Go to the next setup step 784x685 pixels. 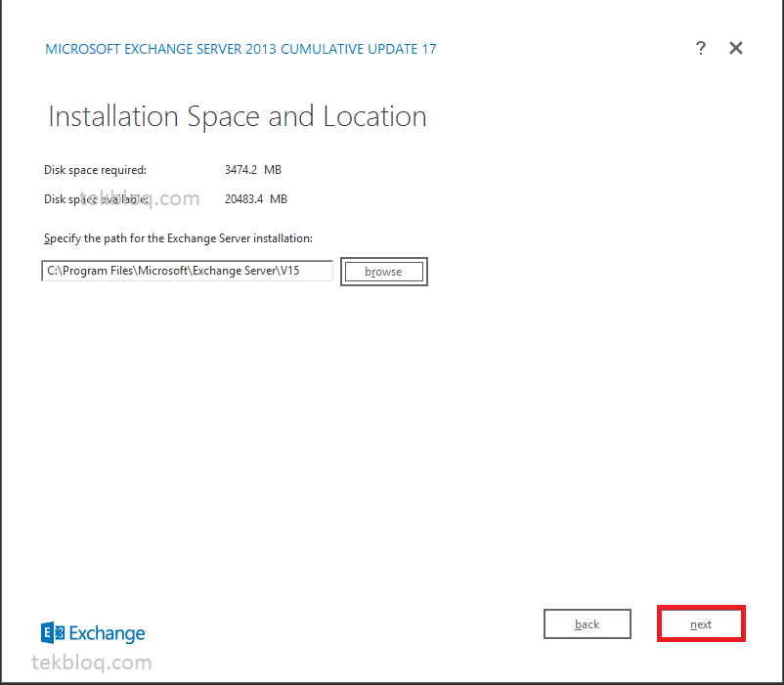tap(701, 623)
